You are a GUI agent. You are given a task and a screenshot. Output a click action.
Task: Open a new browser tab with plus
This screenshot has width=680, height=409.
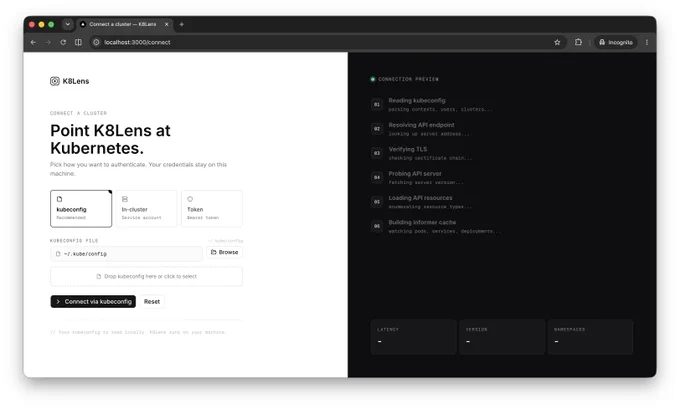[182, 24]
